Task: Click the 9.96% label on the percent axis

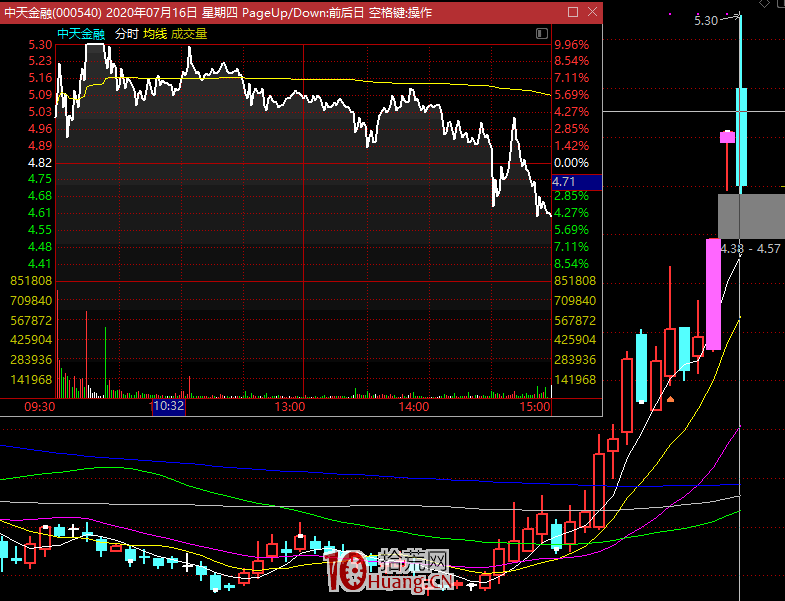Action: pos(571,45)
